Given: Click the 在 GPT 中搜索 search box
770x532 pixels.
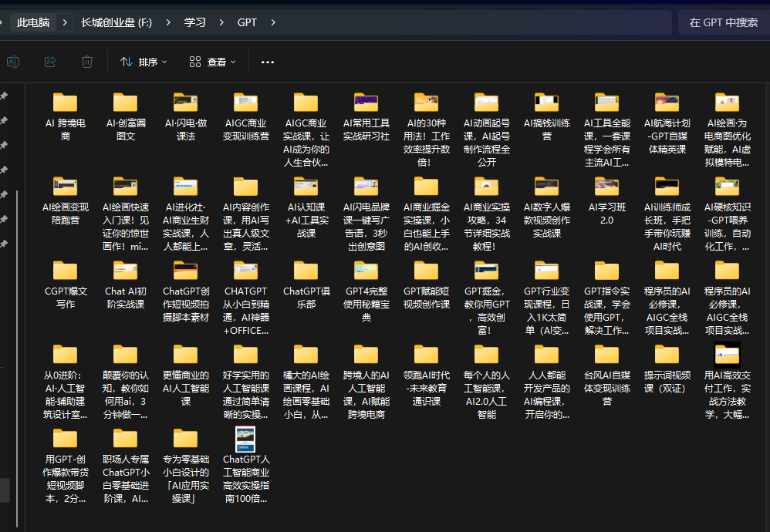Looking at the screenshot, I should [724, 22].
